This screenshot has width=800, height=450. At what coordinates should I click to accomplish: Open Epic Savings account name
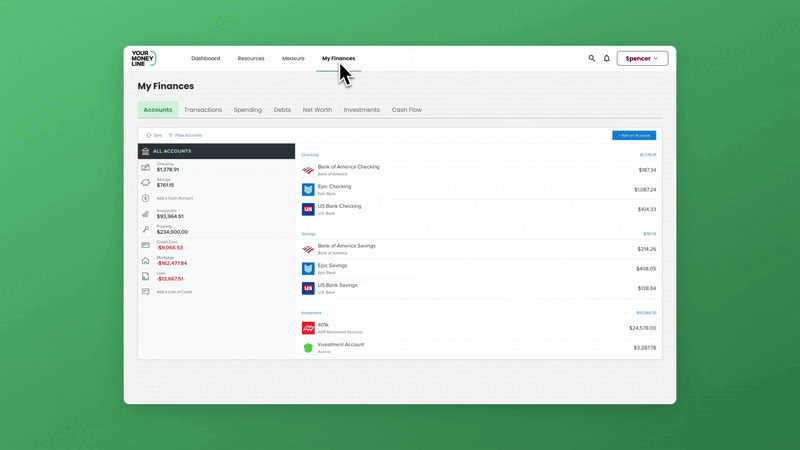332,265
